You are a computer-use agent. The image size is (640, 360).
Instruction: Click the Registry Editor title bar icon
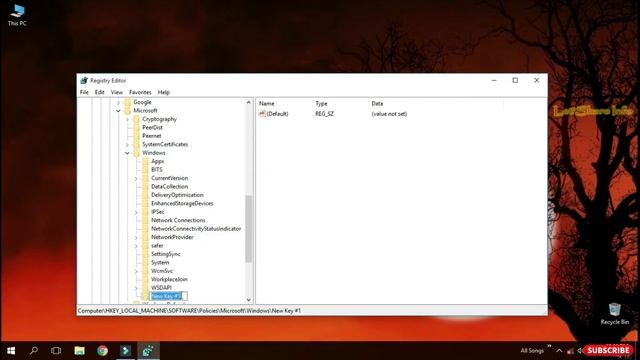84,80
